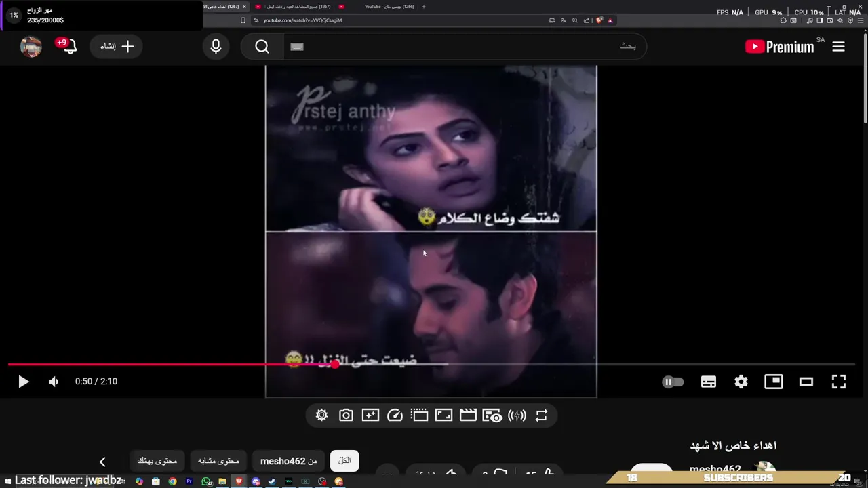Go to YouTube Premium home logo
The height and width of the screenshot is (488, 868).
point(780,47)
